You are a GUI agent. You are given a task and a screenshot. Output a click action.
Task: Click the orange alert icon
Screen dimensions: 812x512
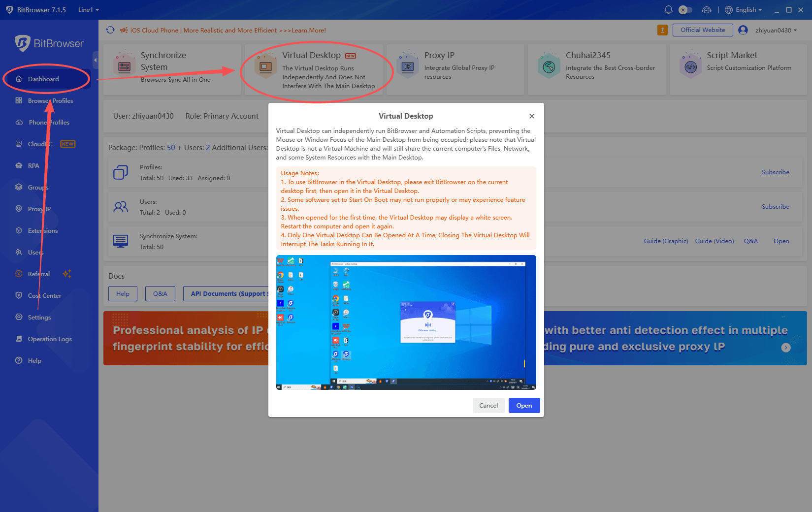click(x=662, y=30)
